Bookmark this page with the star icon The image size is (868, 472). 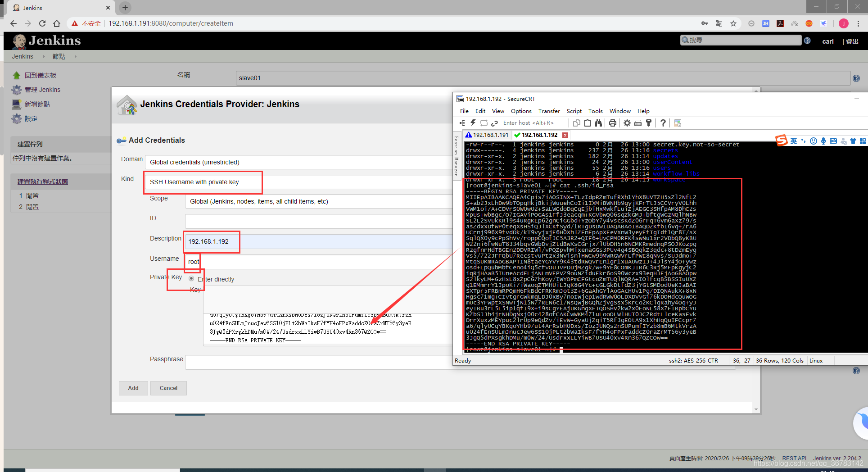pos(733,23)
